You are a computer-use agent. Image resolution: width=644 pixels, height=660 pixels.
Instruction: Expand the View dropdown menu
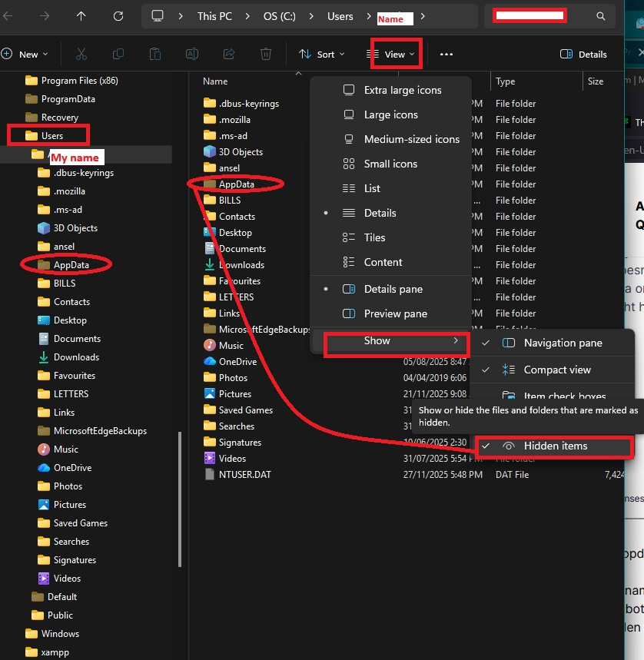click(395, 54)
